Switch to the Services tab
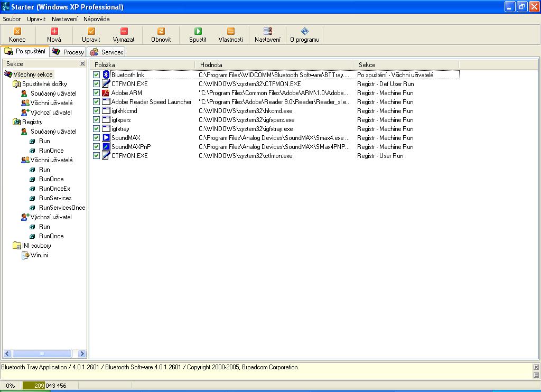The width and height of the screenshot is (541, 392). tap(106, 52)
